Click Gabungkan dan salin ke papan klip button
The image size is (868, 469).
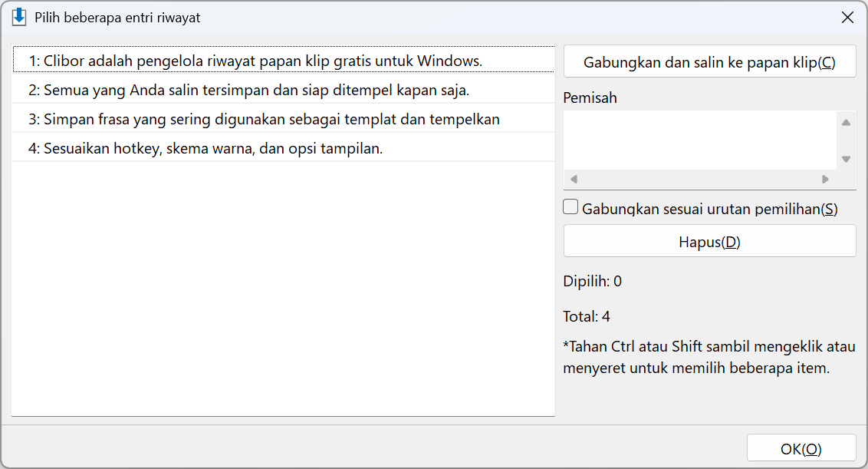[x=710, y=62]
